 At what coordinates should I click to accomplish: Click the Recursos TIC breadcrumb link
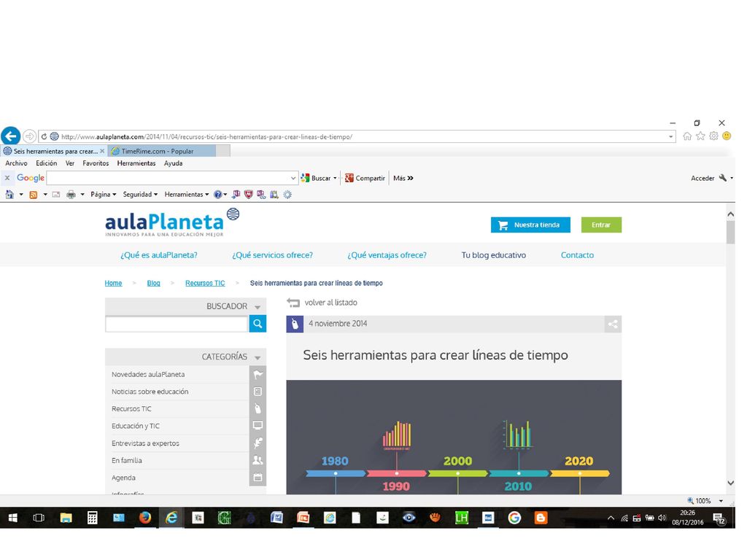205,283
